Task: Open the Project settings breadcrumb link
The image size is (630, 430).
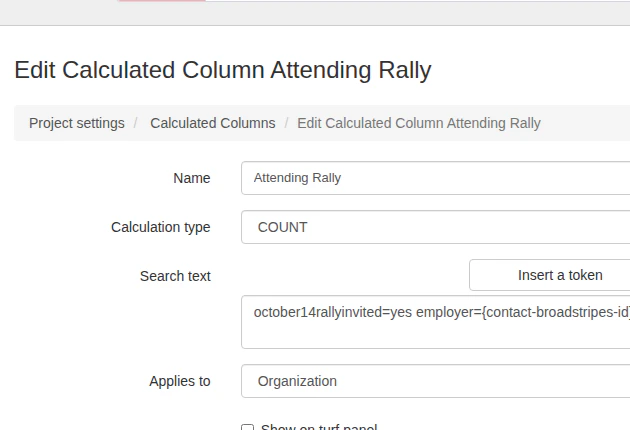Action: [x=77, y=123]
